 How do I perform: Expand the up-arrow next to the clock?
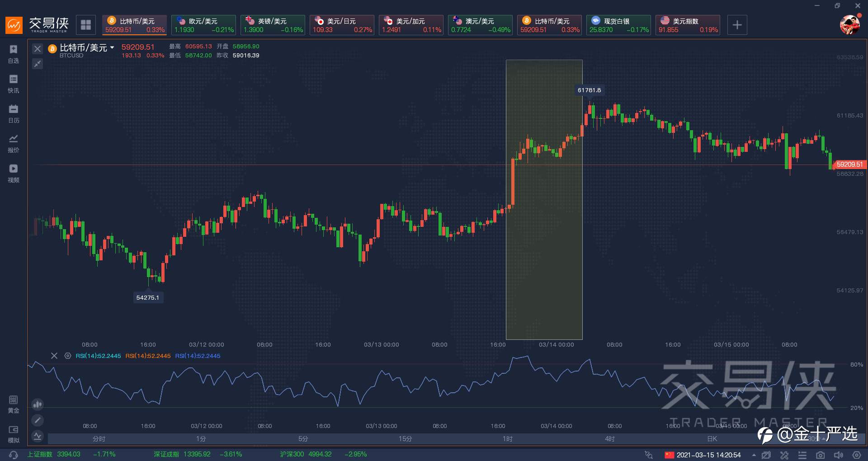(x=754, y=455)
